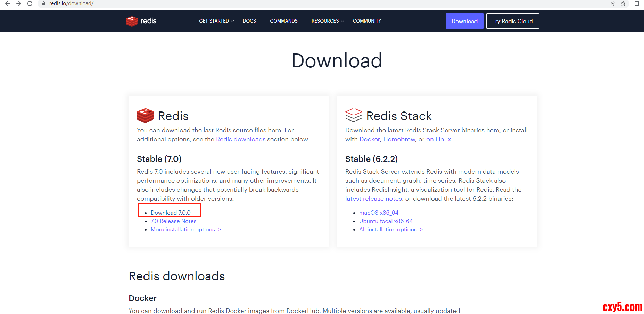
Task: Bookmark this page with the star icon
Action: point(623,3)
